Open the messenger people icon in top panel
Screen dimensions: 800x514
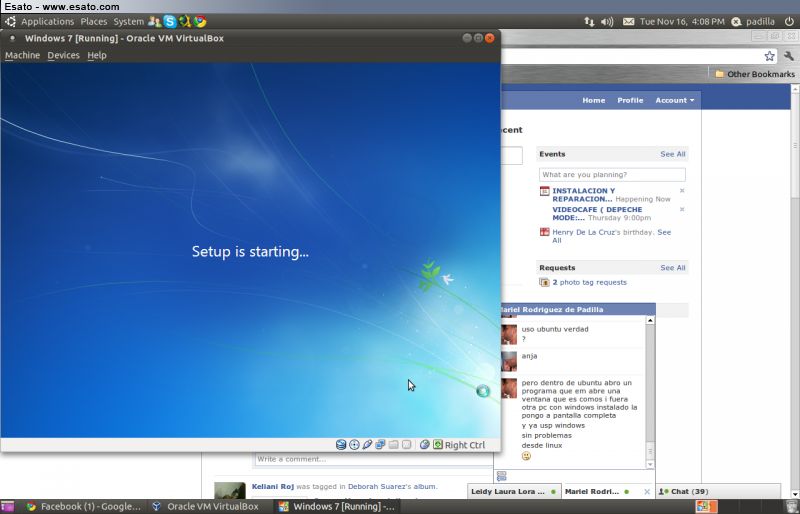[154, 21]
